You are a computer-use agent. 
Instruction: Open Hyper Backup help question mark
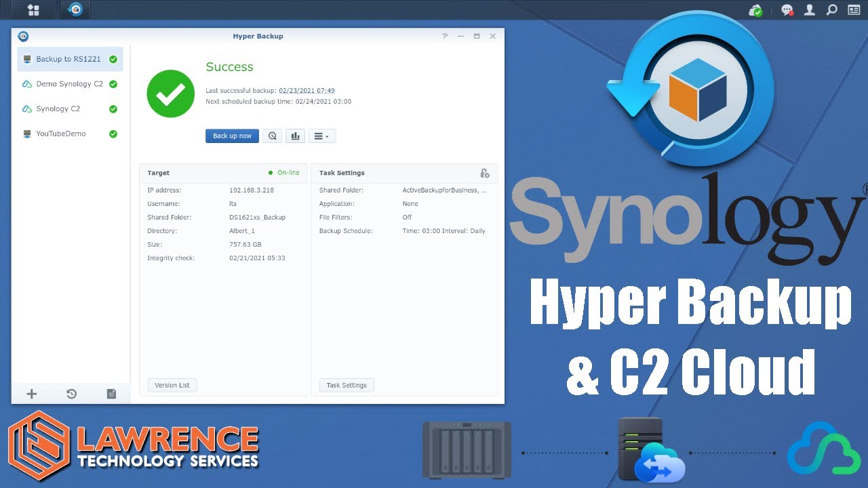[445, 36]
